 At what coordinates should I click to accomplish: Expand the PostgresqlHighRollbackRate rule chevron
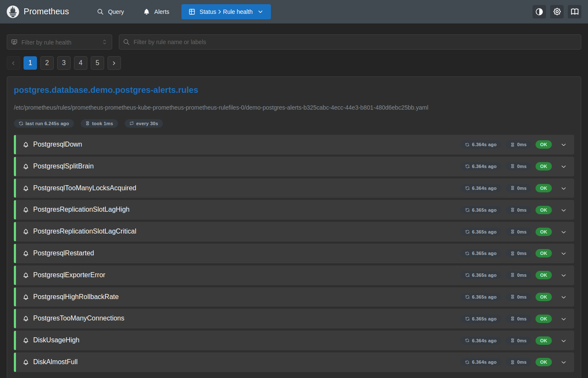coord(564,297)
